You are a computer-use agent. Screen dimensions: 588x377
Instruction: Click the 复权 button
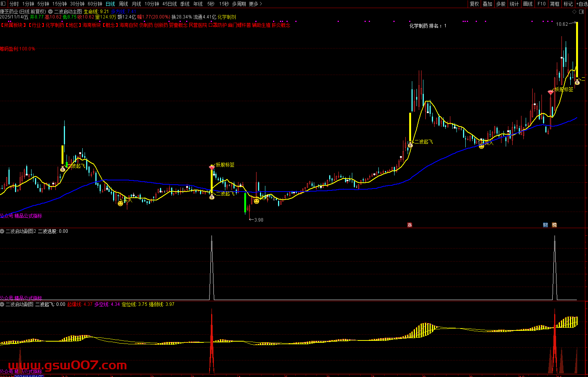point(474,4)
